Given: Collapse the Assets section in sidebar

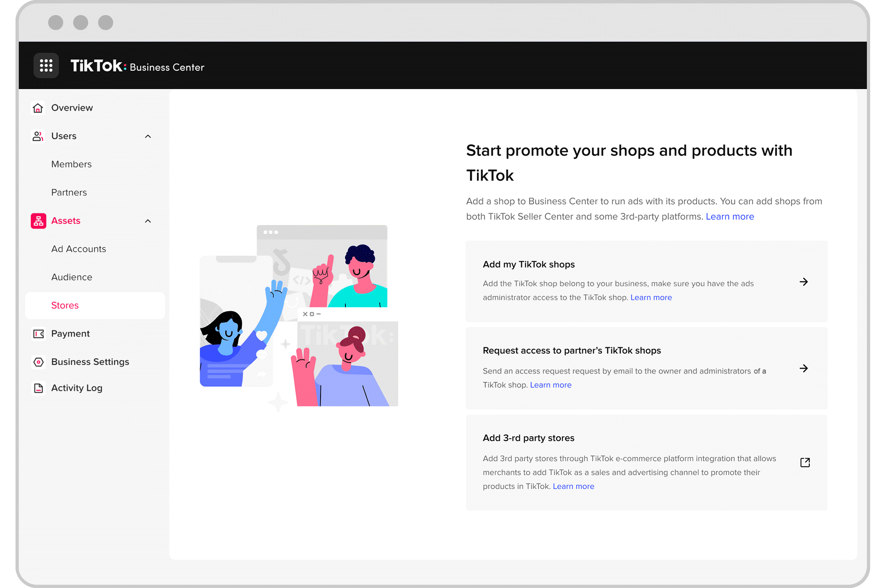Looking at the screenshot, I should pos(148,220).
